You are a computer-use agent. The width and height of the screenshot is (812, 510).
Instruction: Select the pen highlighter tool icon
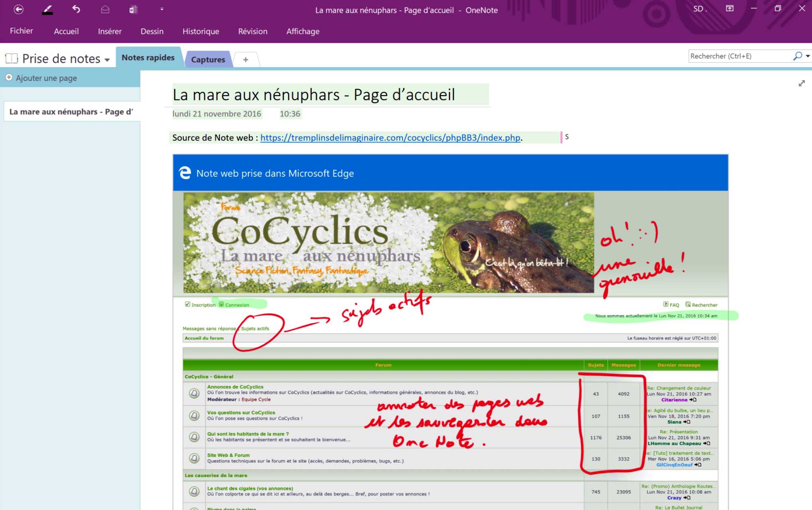(47, 10)
